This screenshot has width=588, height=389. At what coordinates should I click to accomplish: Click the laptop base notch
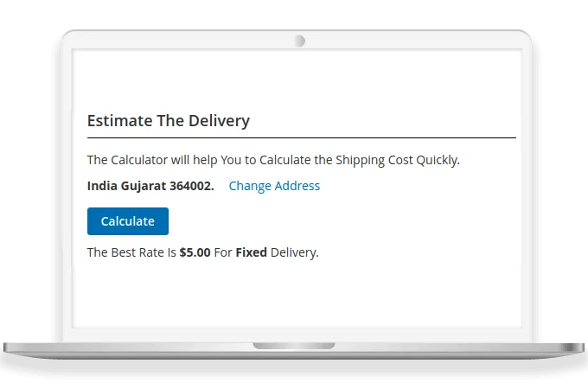pyautogui.click(x=294, y=346)
